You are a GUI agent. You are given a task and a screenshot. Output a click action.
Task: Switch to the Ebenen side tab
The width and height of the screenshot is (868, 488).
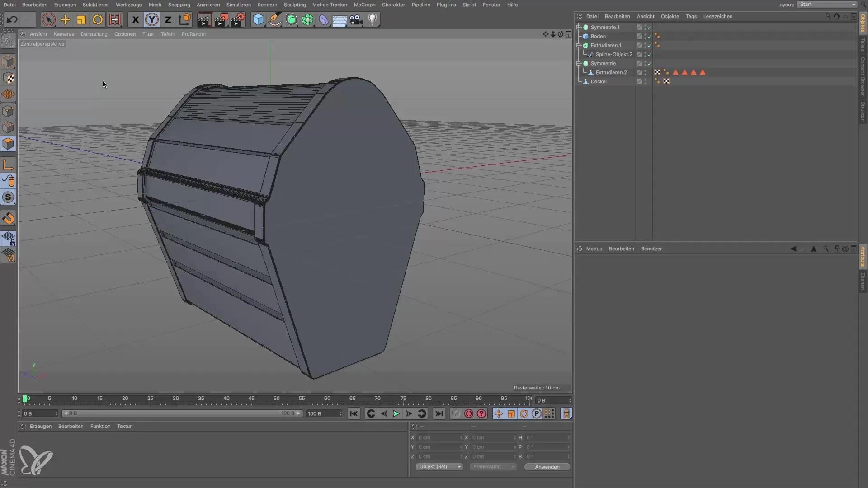pos(863,281)
